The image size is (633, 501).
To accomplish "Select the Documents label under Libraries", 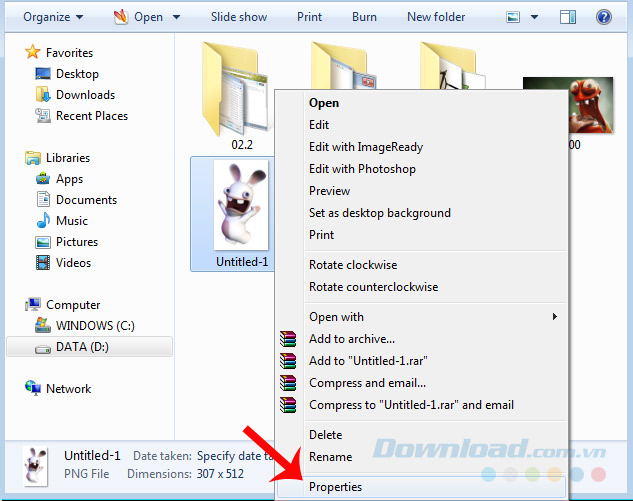I will tap(86, 199).
